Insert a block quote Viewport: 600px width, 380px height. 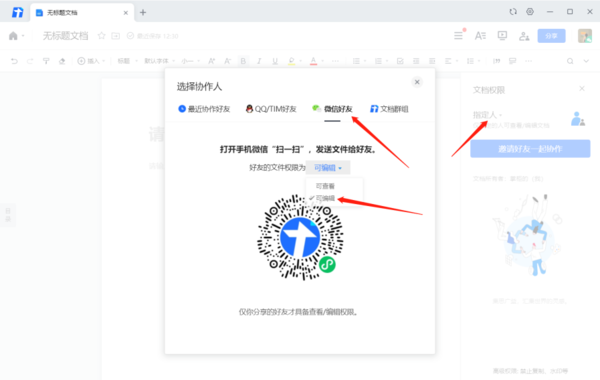(x=497, y=61)
